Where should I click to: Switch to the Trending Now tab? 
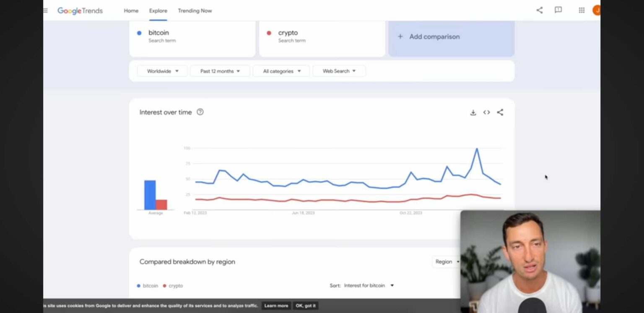point(195,10)
